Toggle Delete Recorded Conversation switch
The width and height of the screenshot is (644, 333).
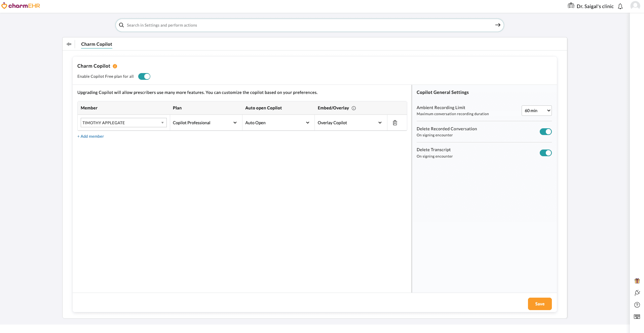coord(545,132)
